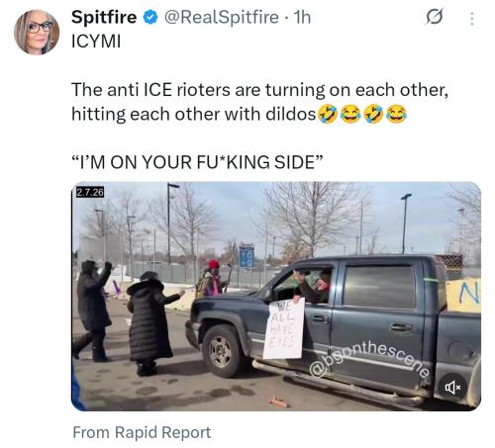This screenshot has width=495, height=448.
Task: Open the @RealSpitfire handle link
Action: point(221,17)
